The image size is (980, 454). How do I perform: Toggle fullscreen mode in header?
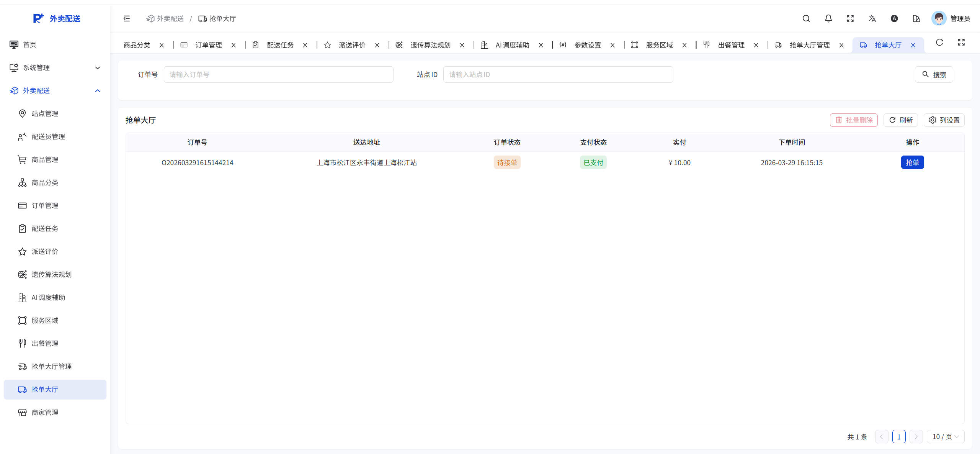(x=850, y=18)
